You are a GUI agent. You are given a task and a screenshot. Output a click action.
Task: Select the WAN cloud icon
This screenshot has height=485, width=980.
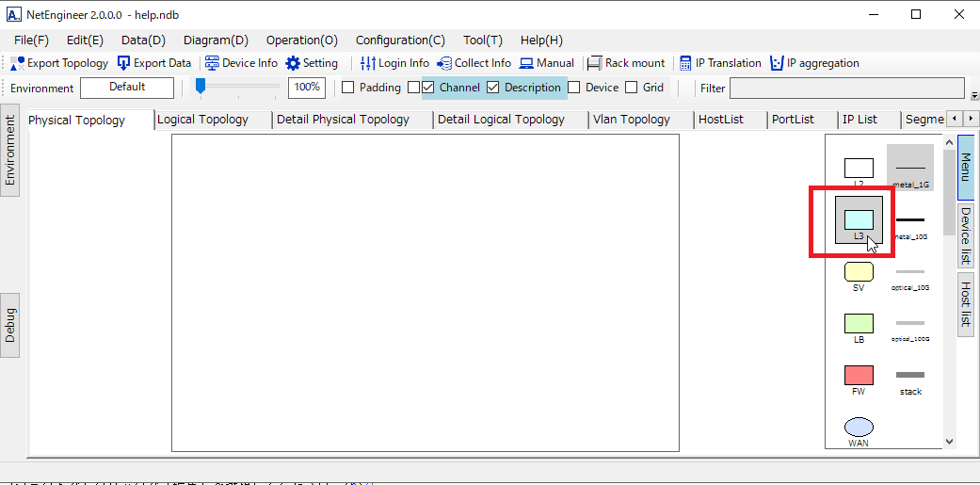[859, 427]
